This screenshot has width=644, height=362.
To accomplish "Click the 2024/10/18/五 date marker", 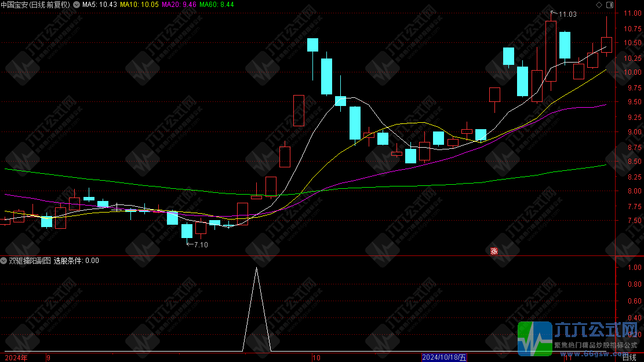I will [x=444, y=357].
